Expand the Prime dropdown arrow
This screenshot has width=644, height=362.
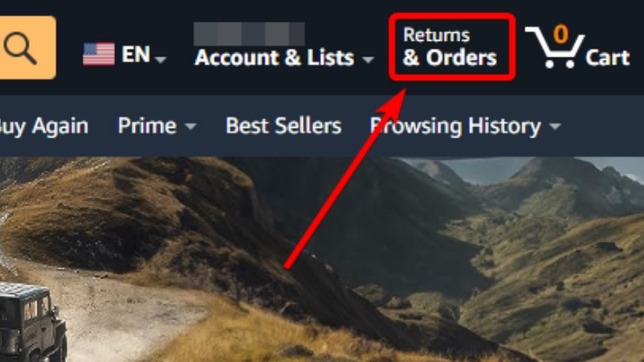tap(191, 126)
